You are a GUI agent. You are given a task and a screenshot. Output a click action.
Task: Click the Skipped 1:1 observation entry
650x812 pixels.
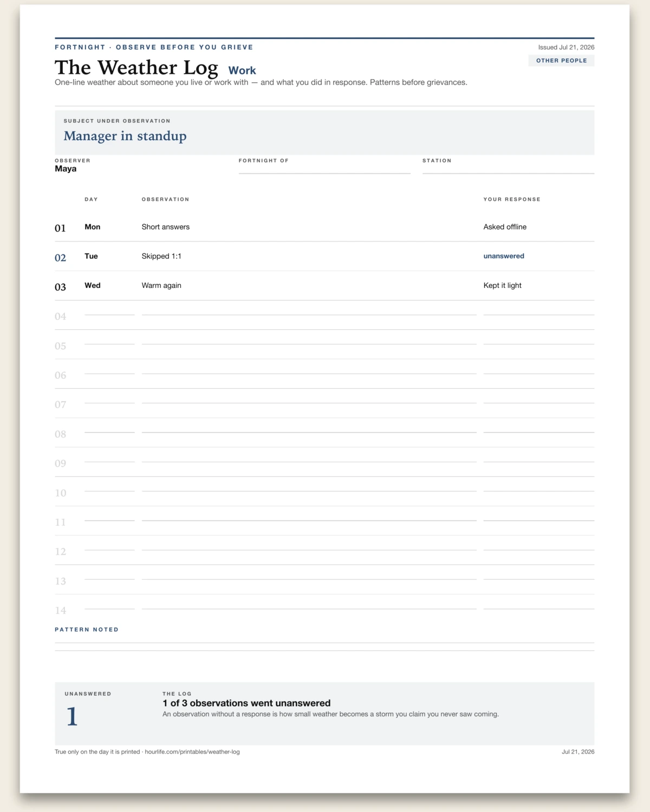click(x=161, y=256)
